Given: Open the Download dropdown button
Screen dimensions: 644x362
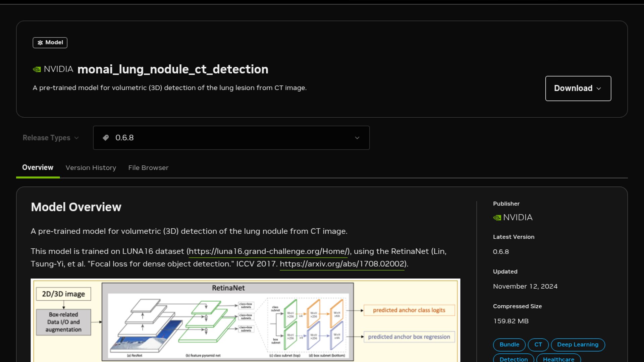Looking at the screenshot, I should click(x=578, y=88).
